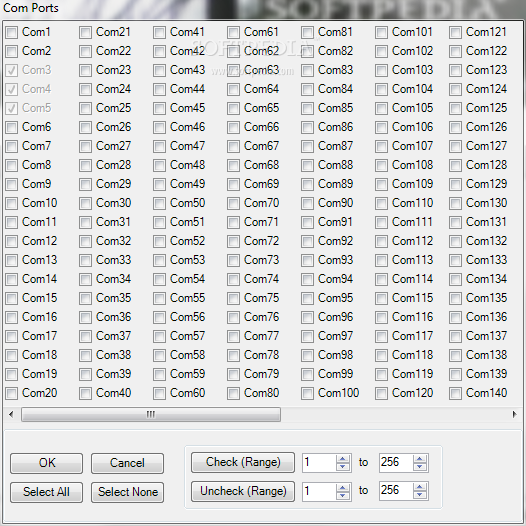Check the Com90 checkbox
This screenshot has width=526, height=526.
point(308,203)
